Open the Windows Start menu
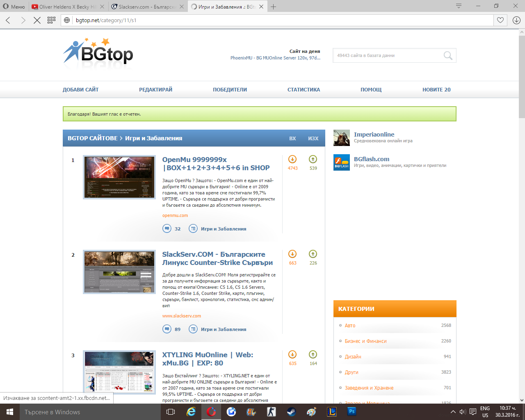 [10, 412]
